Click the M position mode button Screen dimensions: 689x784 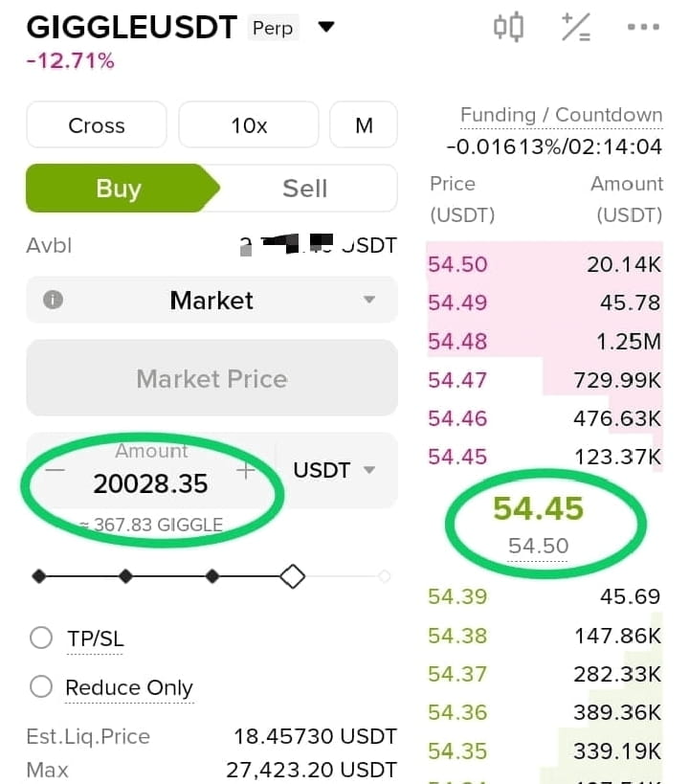click(364, 125)
